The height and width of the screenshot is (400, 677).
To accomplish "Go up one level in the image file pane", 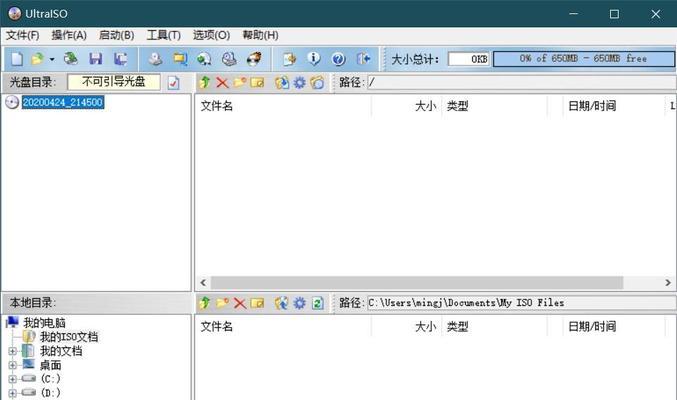I will click(x=205, y=82).
